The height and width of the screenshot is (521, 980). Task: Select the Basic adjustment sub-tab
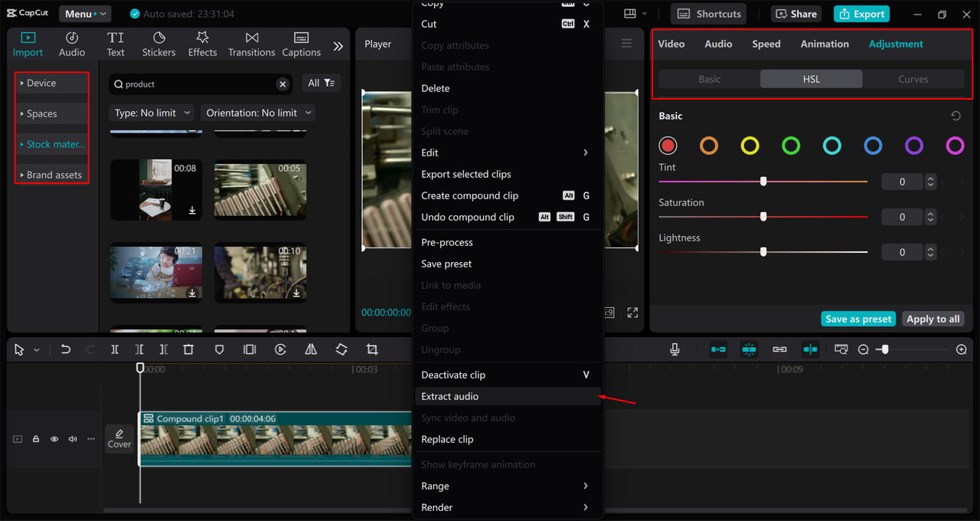tap(710, 79)
